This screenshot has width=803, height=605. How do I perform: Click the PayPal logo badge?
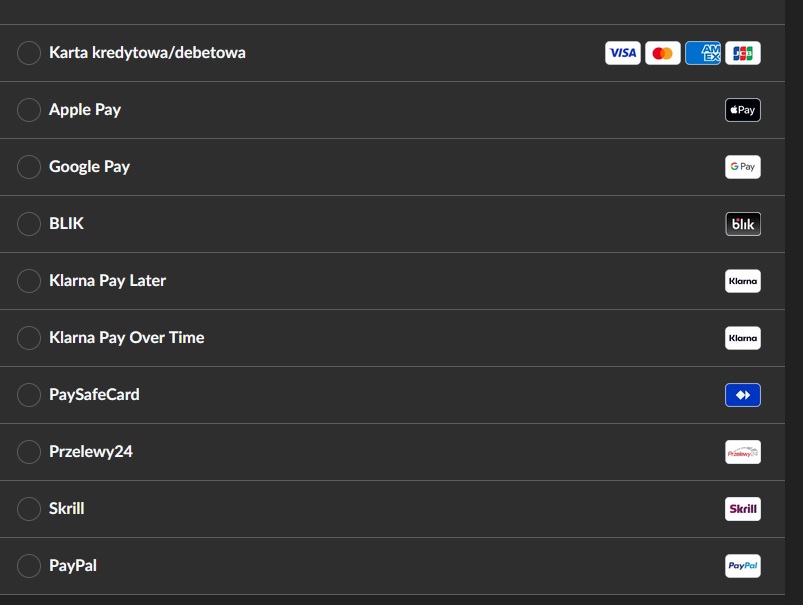743,566
